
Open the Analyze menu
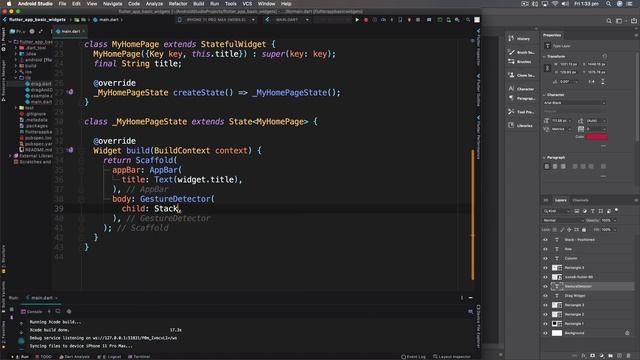coord(154,4)
